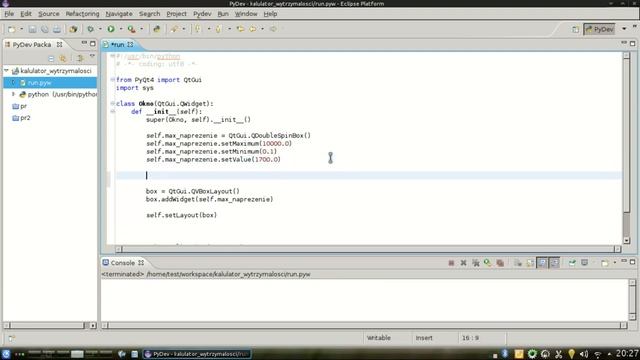Click the PyDev Python toolbar icon
Screen dimensions: 640x360
156,29
